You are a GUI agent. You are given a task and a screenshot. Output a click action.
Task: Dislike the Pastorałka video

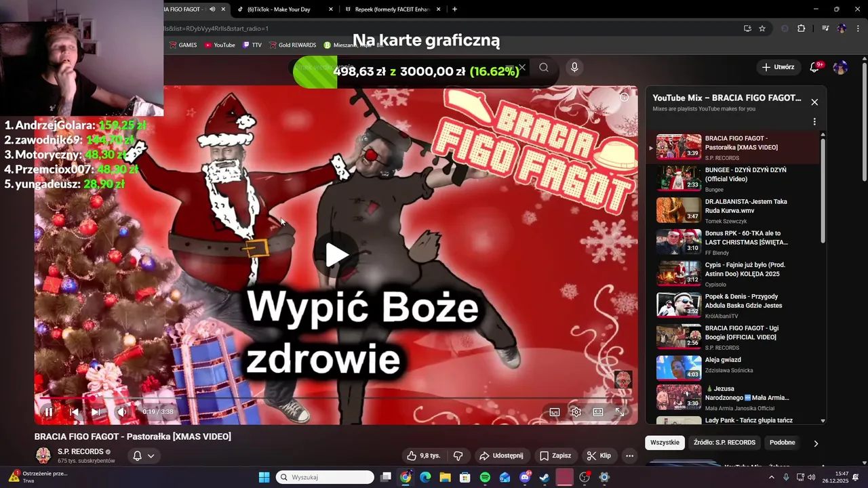[458, 455]
